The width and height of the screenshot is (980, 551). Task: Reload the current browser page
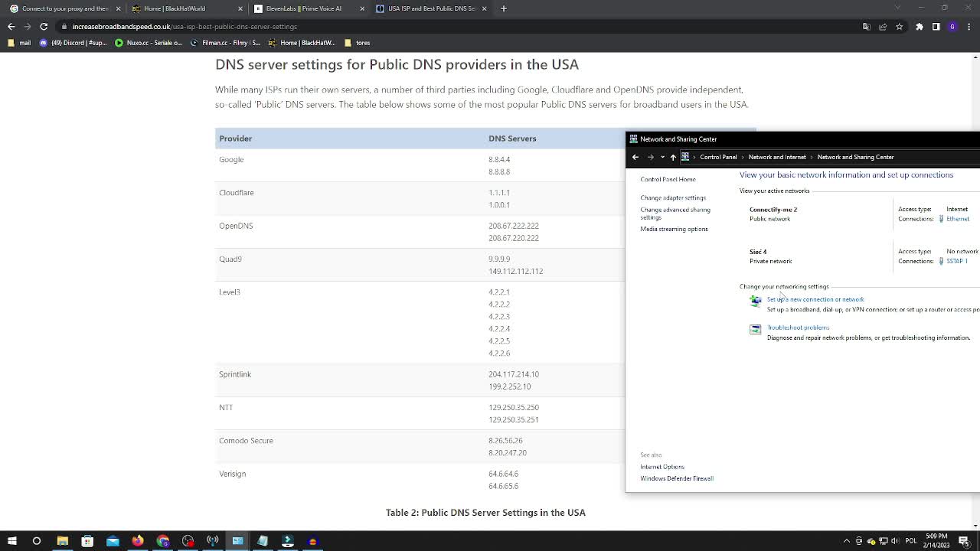point(44,26)
